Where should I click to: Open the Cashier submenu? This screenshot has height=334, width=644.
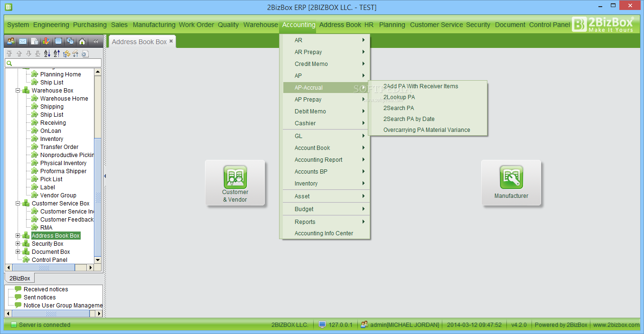tap(326, 123)
